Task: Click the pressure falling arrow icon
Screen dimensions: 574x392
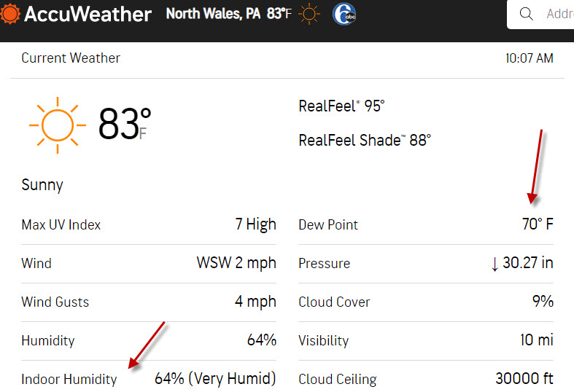Action: click(495, 264)
